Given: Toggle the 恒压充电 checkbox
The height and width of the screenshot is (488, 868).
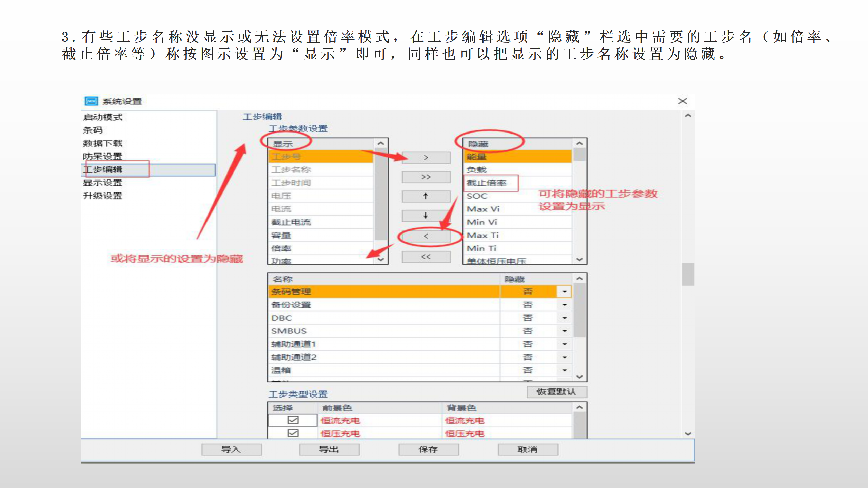Looking at the screenshot, I should pos(293,433).
